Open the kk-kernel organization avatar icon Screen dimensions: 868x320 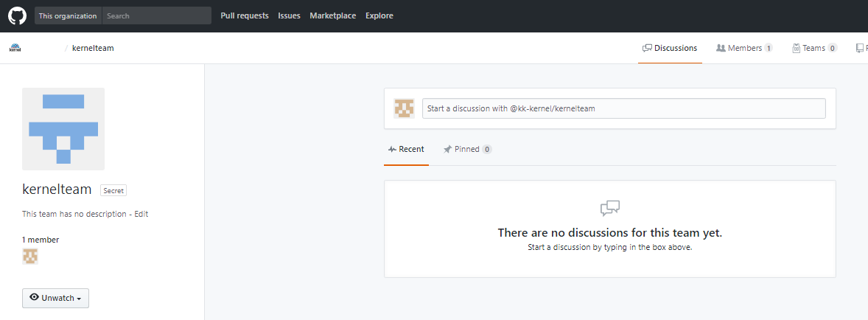click(15, 48)
